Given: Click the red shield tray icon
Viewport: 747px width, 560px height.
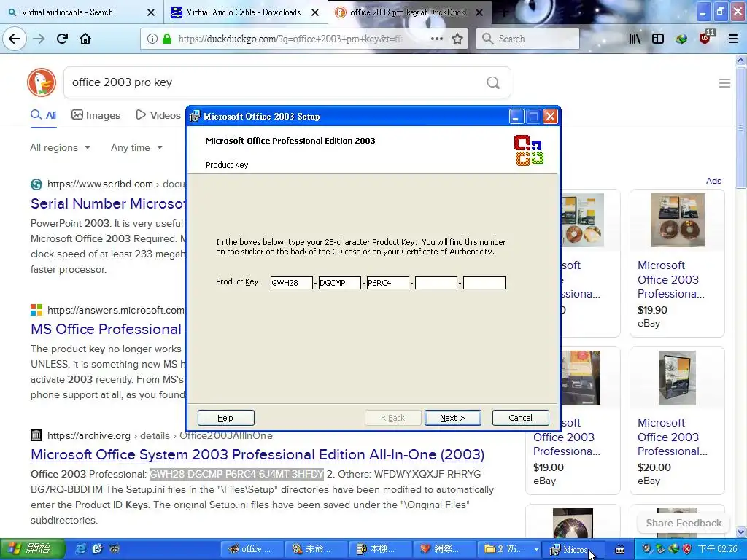Looking at the screenshot, I should (x=687, y=549).
